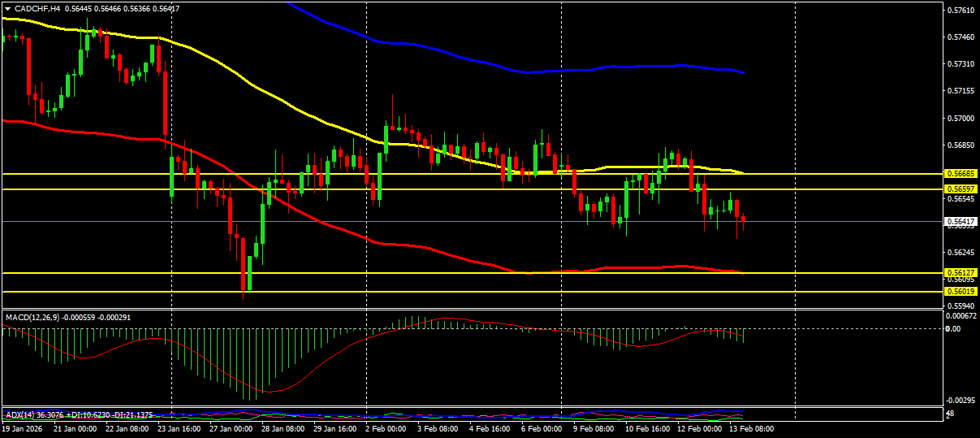Click the 0.56597 yellow price label
This screenshot has width=980, height=438.
click(x=961, y=189)
